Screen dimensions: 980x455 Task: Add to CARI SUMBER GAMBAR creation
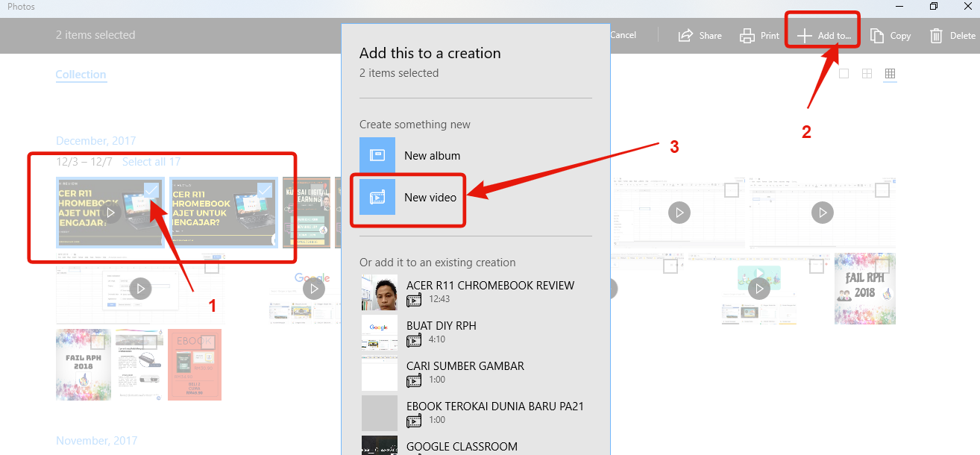click(x=476, y=373)
